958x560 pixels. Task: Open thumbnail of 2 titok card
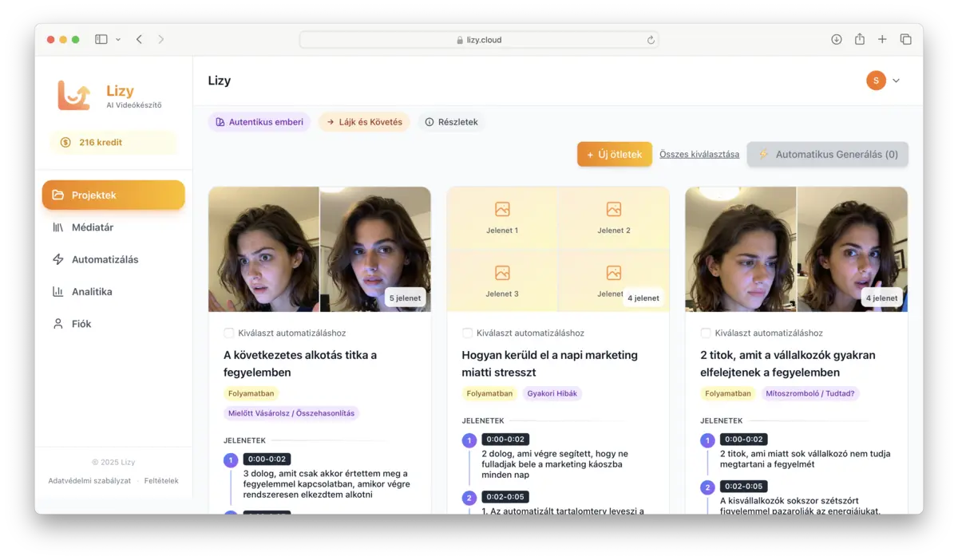pos(797,249)
